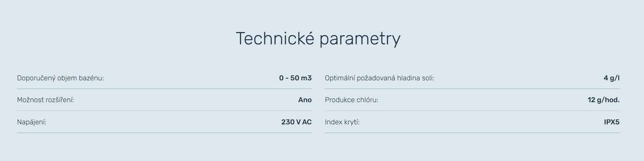The width and height of the screenshot is (644, 161).
Task: Click the 4 g/l value
Action: click(x=611, y=78)
